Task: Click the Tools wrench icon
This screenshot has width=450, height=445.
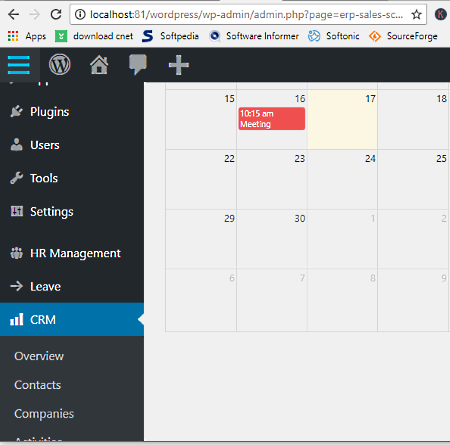Action: [17, 178]
